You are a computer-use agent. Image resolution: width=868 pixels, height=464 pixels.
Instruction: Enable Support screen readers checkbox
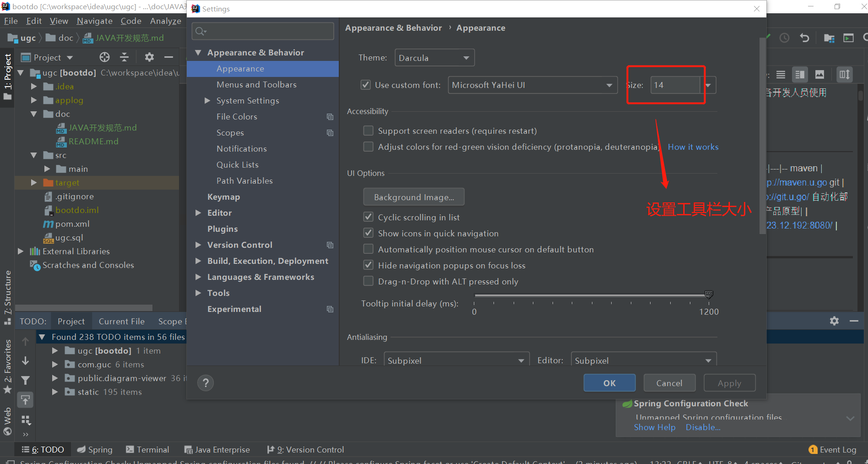click(368, 131)
